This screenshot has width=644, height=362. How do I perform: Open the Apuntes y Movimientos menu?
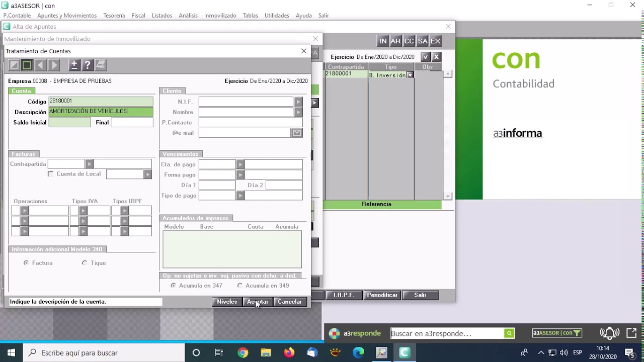pos(67,16)
